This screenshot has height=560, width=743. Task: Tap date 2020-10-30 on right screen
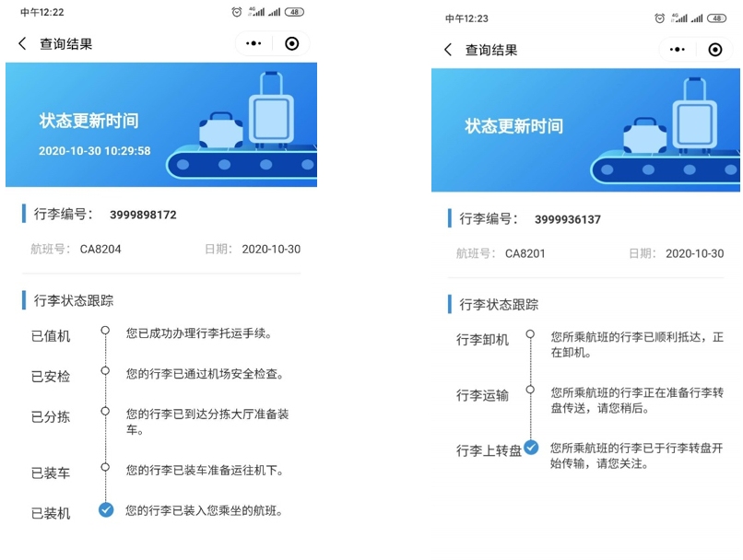tap(695, 253)
